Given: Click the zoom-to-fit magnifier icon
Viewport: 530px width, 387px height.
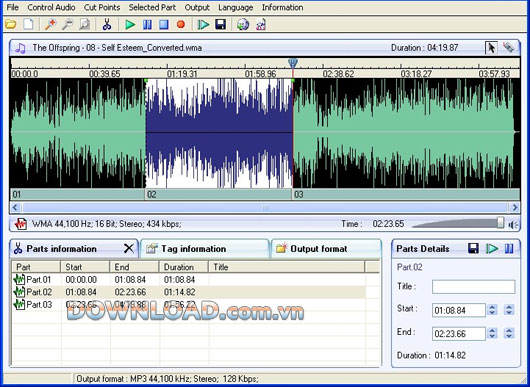Looking at the screenshot, I should point(84,24).
